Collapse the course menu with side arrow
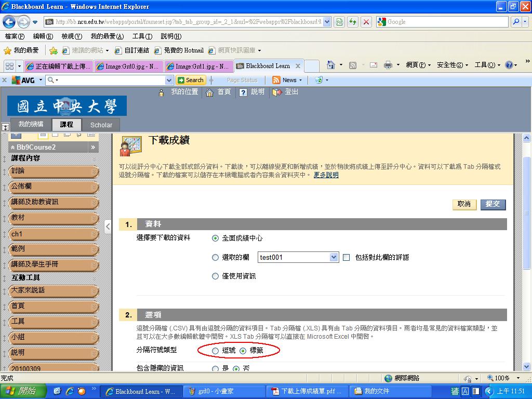Viewport: 532px width, 399px height. 108,227
